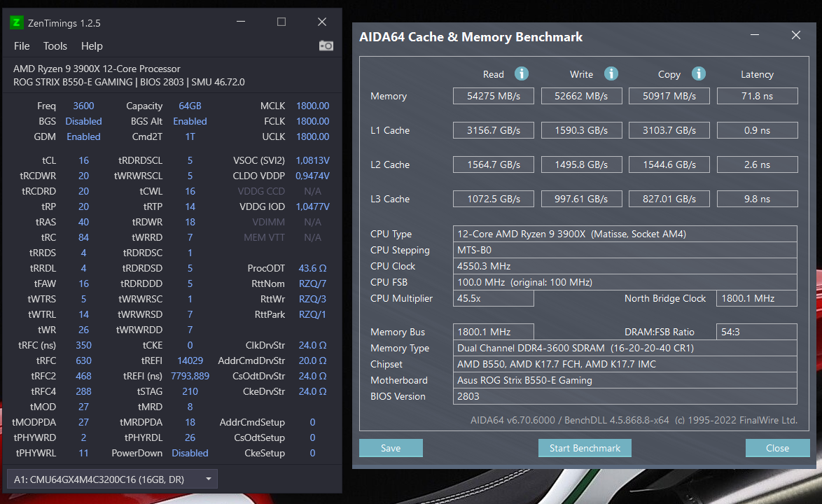
Task: Click the Copy info icon in AIDA64
Action: [x=698, y=74]
